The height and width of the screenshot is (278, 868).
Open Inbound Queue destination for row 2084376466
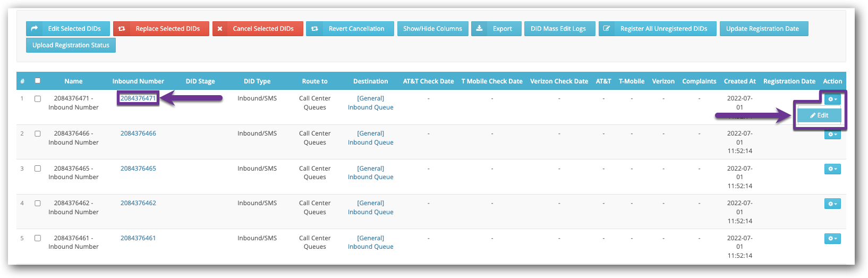371,138
